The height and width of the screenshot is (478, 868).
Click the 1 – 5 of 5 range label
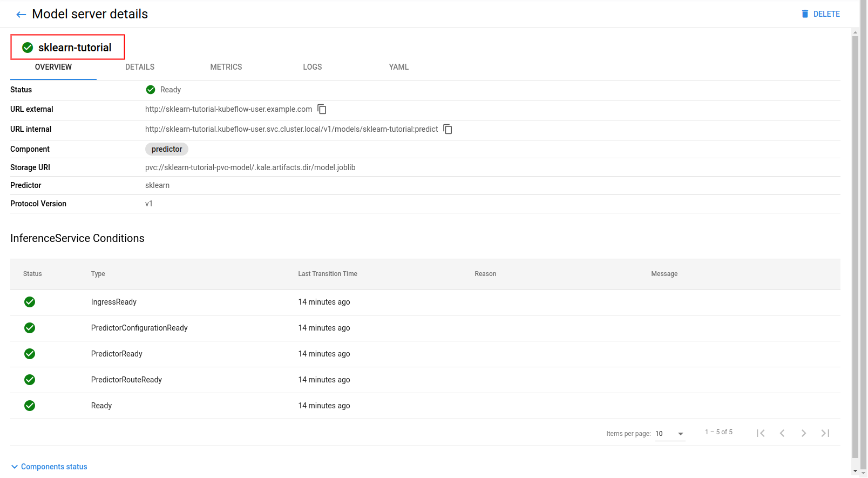tap(718, 432)
